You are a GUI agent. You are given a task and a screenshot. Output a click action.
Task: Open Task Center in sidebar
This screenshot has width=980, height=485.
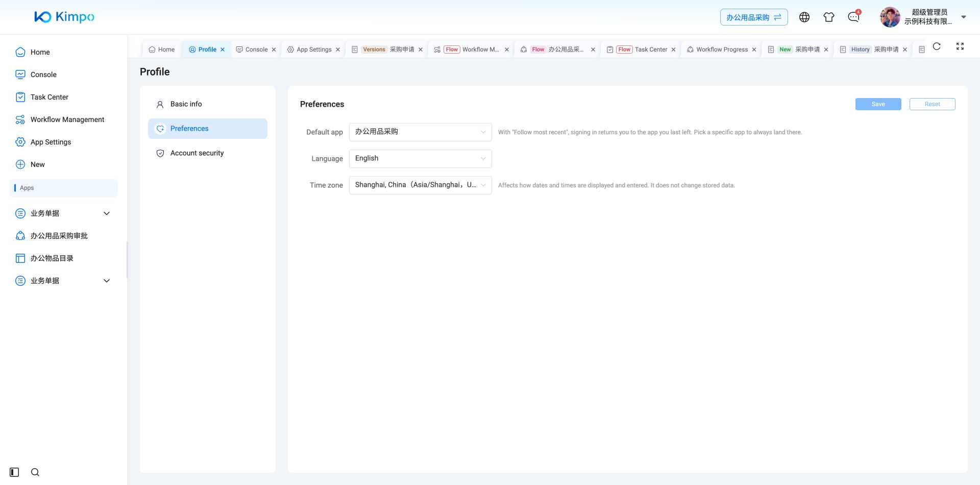click(64, 97)
